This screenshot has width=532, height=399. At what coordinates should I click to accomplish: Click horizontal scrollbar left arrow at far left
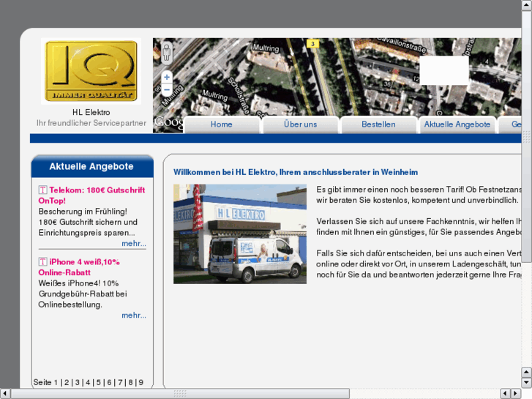pos(5,394)
